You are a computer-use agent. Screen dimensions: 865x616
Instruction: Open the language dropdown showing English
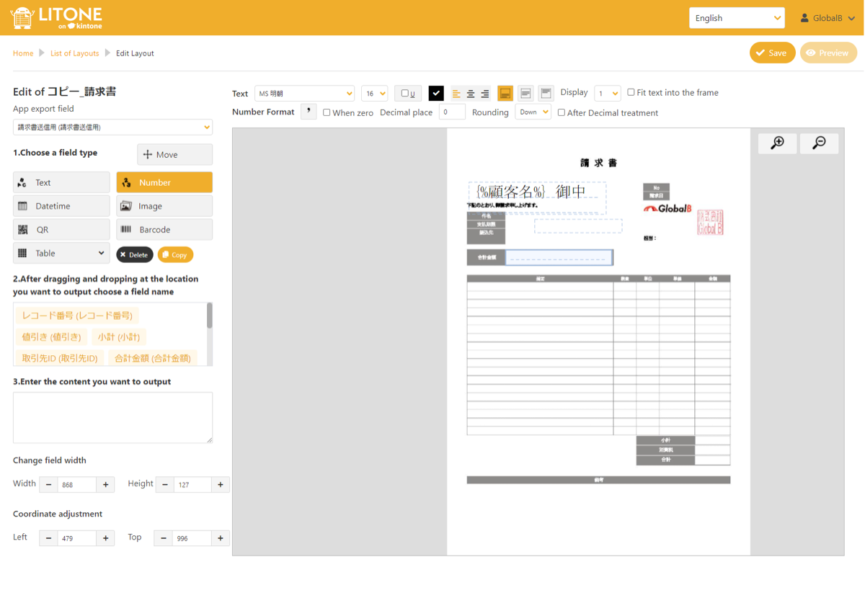[x=737, y=18]
